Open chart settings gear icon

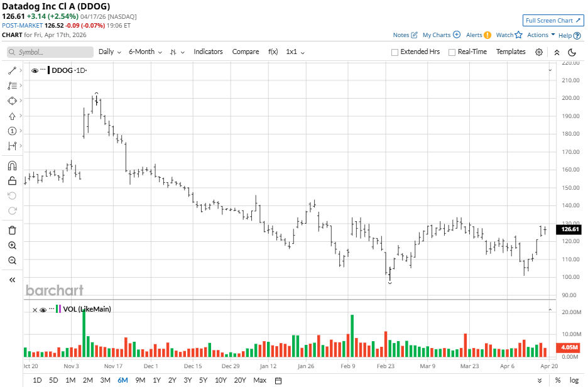click(x=539, y=52)
